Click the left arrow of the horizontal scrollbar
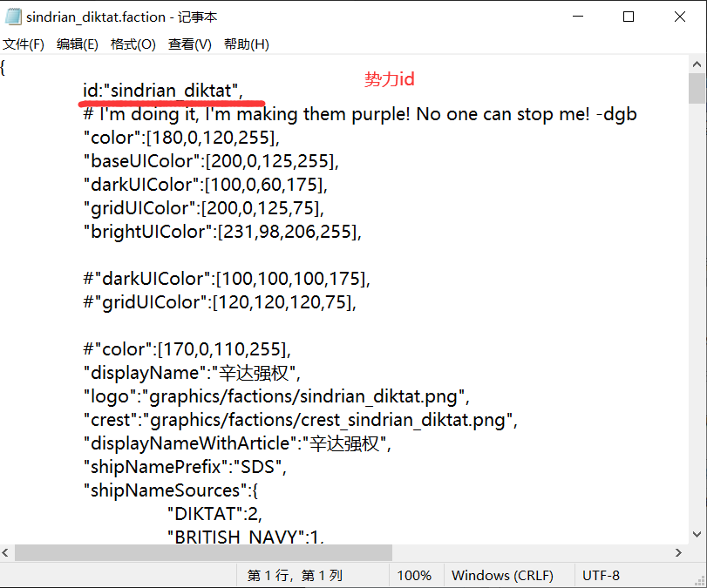This screenshot has height=588, width=707. (x=6, y=552)
